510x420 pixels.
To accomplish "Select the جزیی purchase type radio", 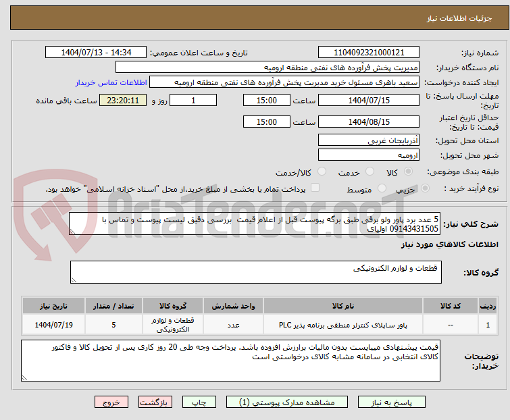I will coord(425,188).
